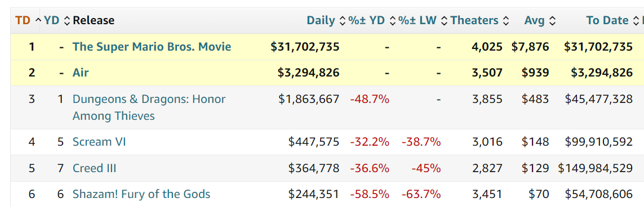The width and height of the screenshot is (644, 207).
Task: Click the sort arrows next to Daily
Action: [343, 20]
